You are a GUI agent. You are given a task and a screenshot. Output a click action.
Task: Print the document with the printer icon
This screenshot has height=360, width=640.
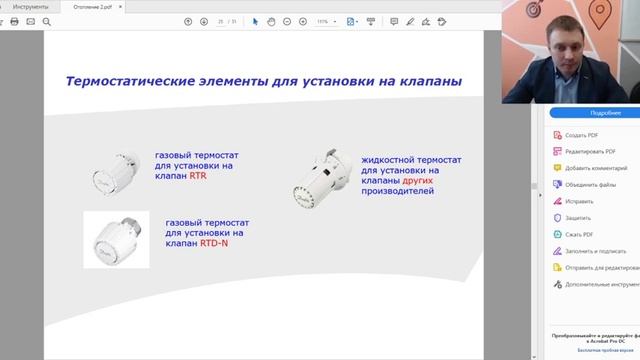coord(14,22)
